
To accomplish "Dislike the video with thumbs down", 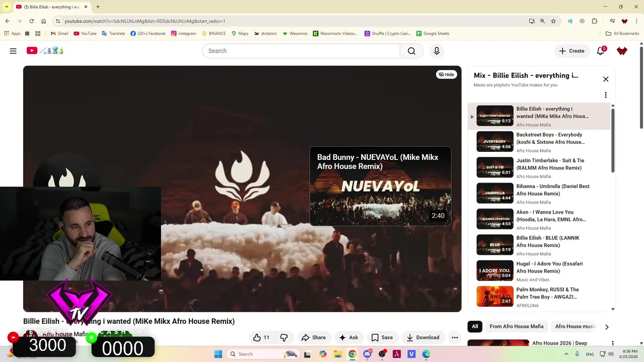I will (x=284, y=337).
